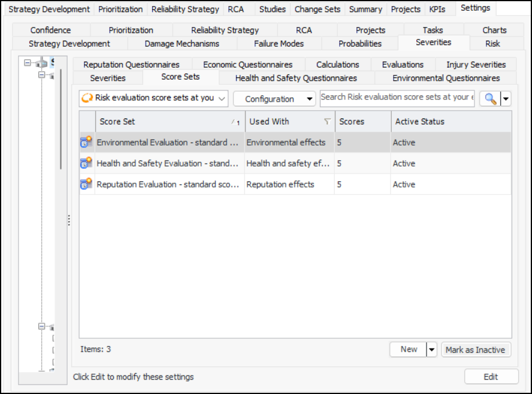Open the Calculations tab

[x=337, y=65]
